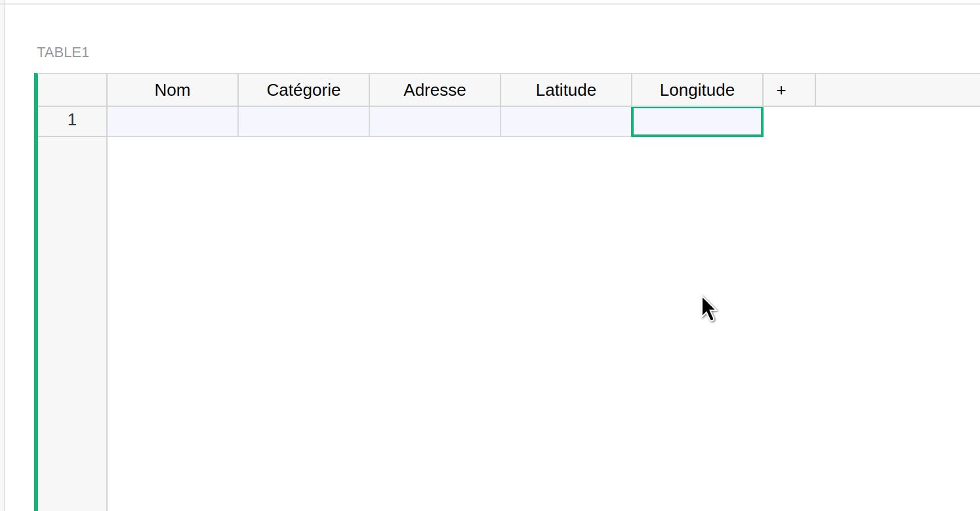Select the Nom column header
This screenshot has height=511, width=980.
pos(173,91)
